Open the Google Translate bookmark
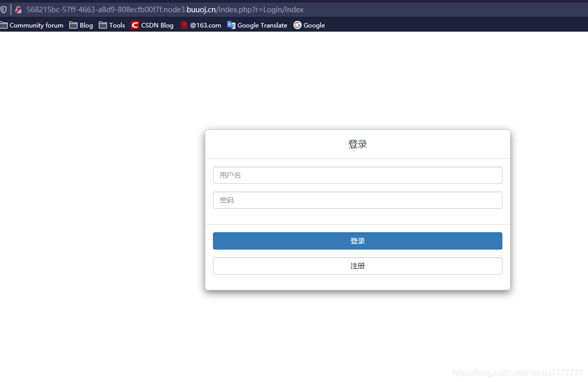This screenshot has height=382, width=588. [257, 25]
